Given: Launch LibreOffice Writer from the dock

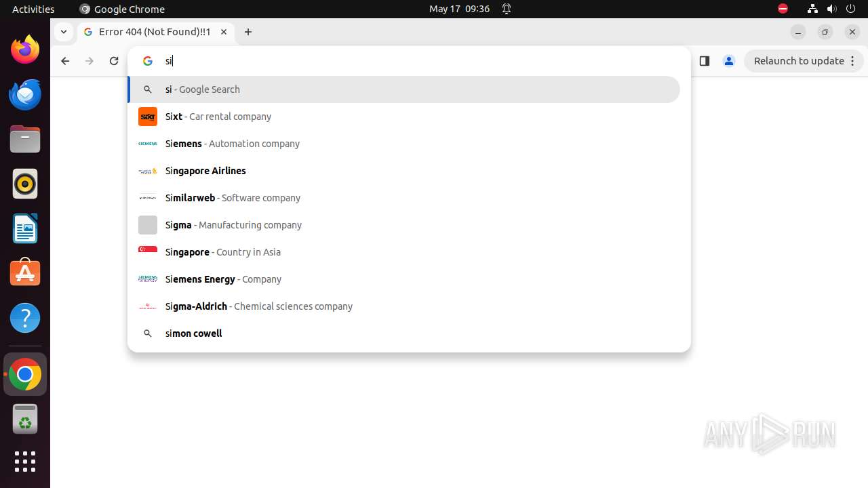Looking at the screenshot, I should pos(25,228).
